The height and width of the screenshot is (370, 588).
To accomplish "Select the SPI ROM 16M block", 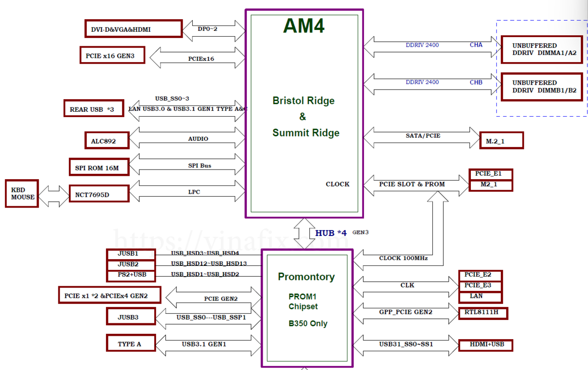I will point(99,167).
